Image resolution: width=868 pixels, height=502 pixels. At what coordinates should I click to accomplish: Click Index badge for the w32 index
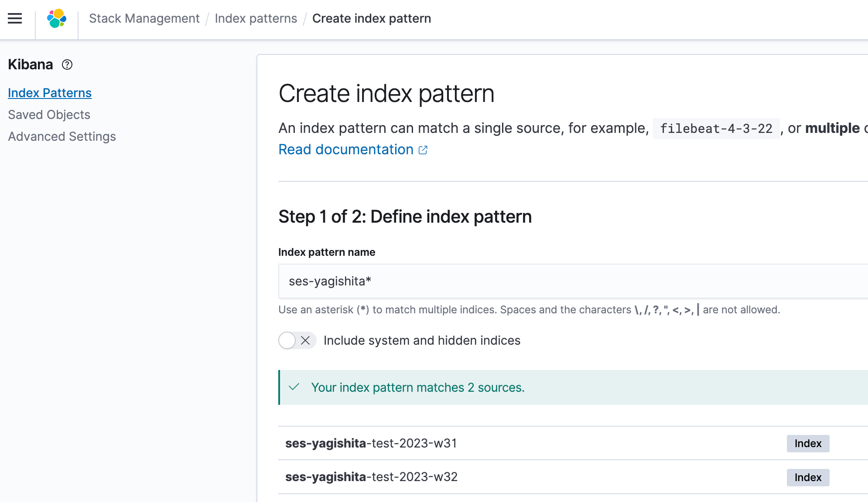click(x=808, y=477)
